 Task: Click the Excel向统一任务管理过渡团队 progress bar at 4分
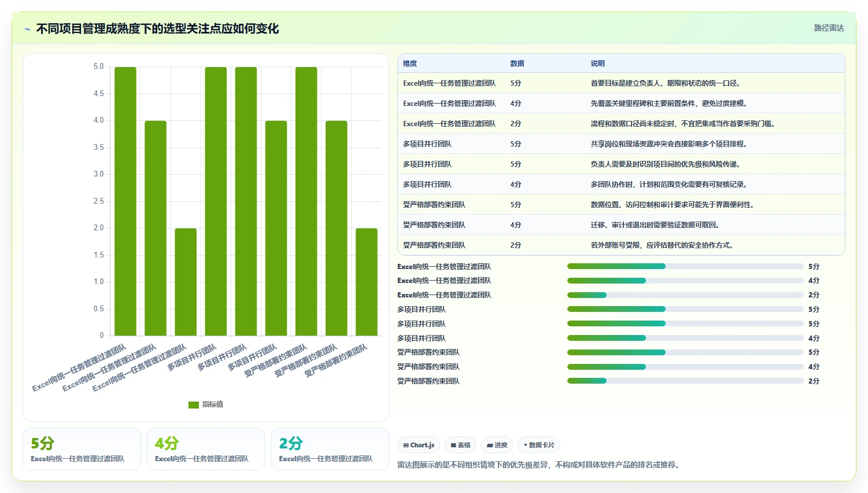click(685, 281)
